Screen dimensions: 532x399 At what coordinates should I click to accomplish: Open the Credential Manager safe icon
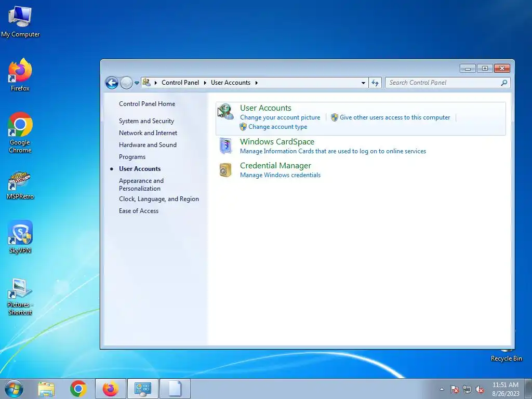pos(225,170)
